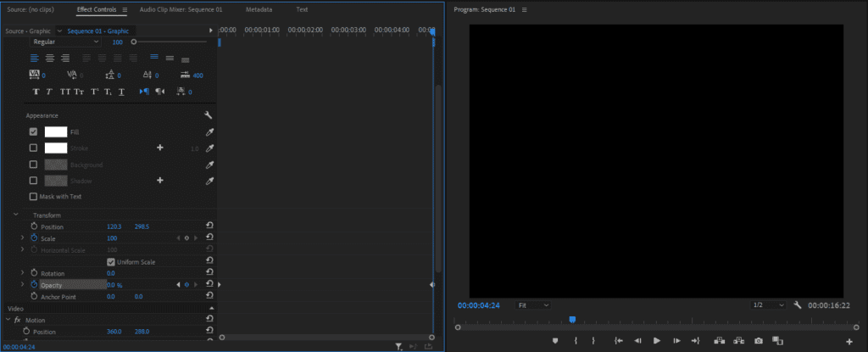Toggle animation stopwatch for Opacity
Image resolution: width=868 pixels, height=352 pixels.
(34, 284)
